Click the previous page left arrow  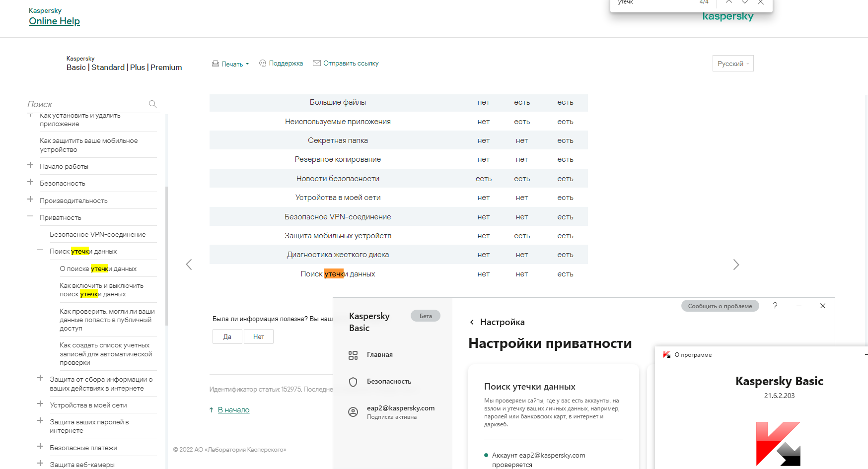tap(189, 265)
